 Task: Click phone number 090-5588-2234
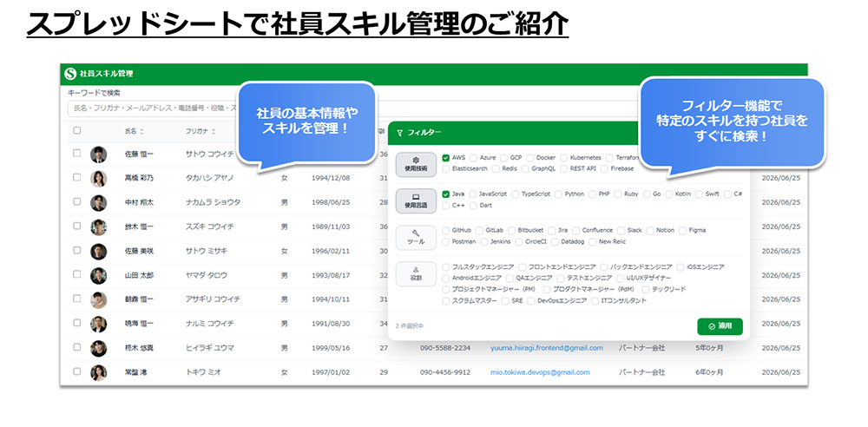[445, 348]
